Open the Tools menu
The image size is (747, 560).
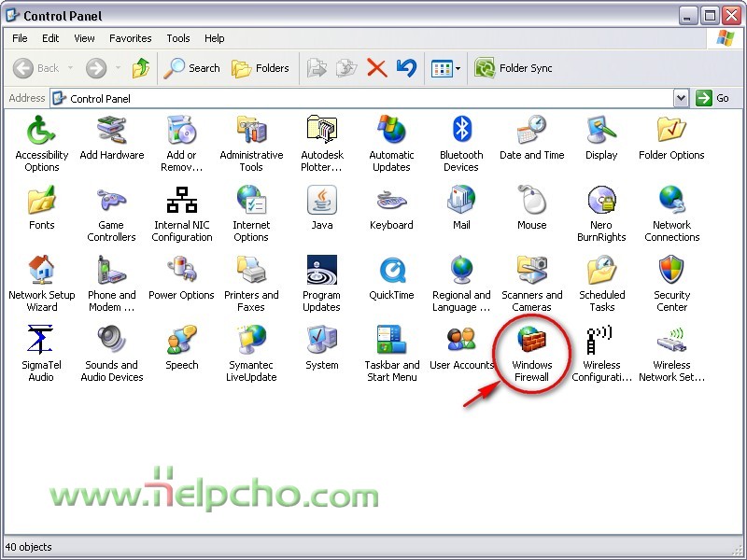(178, 38)
